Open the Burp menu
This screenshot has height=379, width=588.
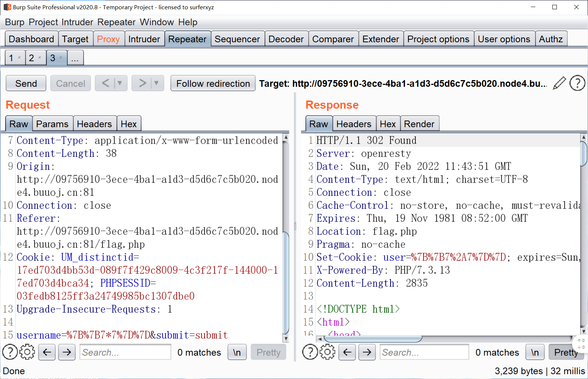pyautogui.click(x=14, y=22)
